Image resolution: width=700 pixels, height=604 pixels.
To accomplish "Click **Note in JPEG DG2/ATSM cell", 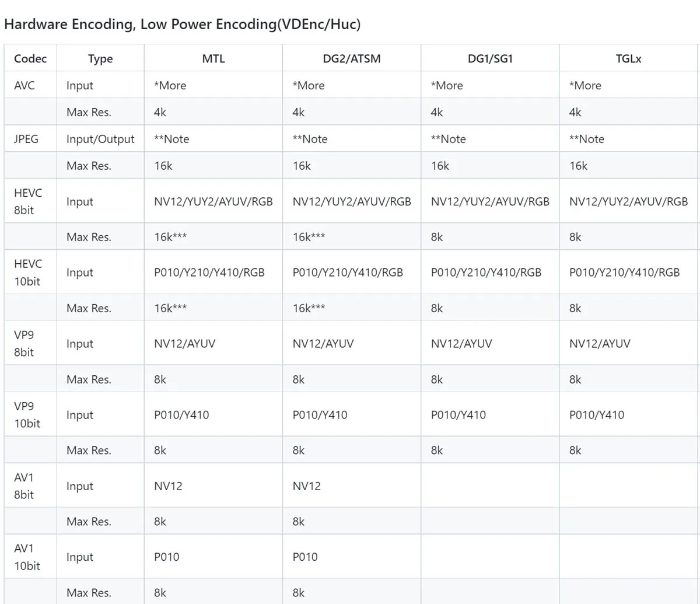I will [x=310, y=139].
